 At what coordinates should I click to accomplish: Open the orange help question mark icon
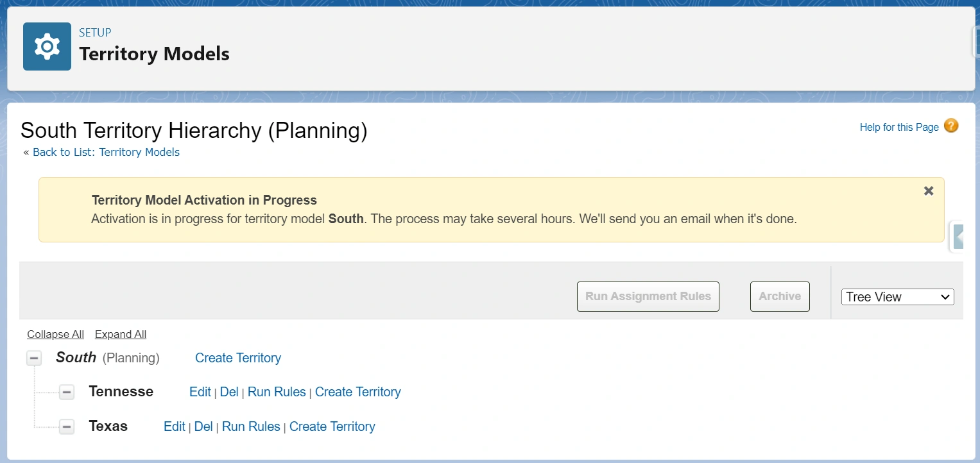[x=951, y=126]
